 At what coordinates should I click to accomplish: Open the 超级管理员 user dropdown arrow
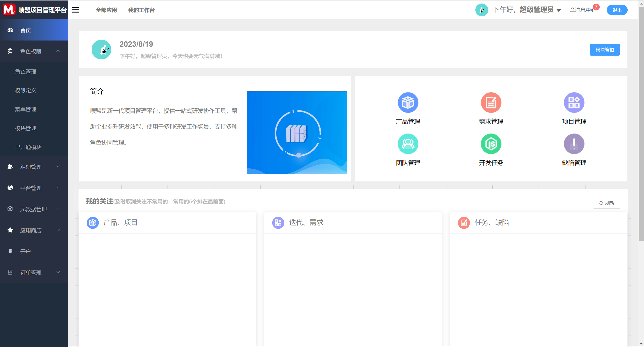(x=559, y=10)
